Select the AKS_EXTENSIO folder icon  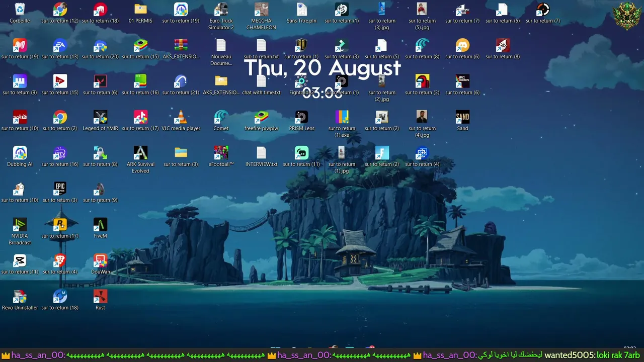click(221, 85)
